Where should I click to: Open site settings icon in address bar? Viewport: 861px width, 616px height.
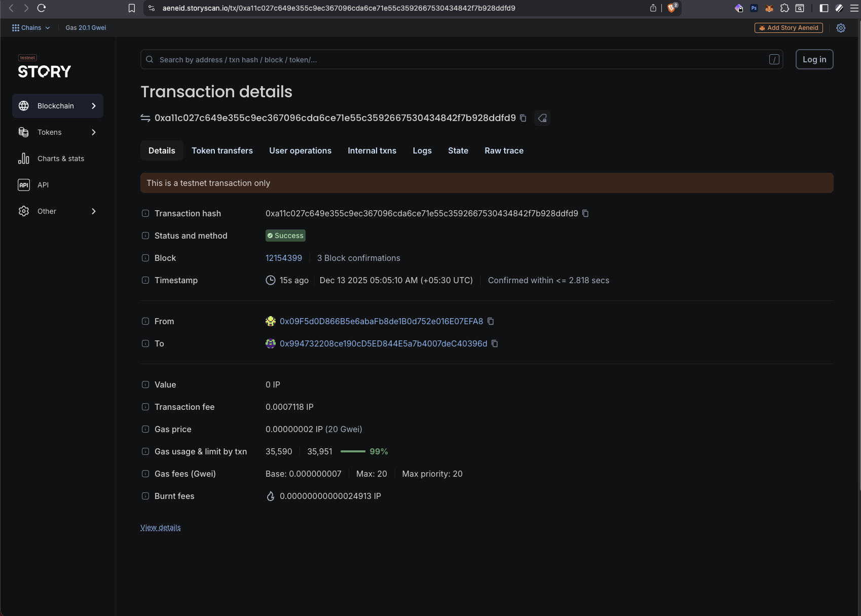coord(151,8)
